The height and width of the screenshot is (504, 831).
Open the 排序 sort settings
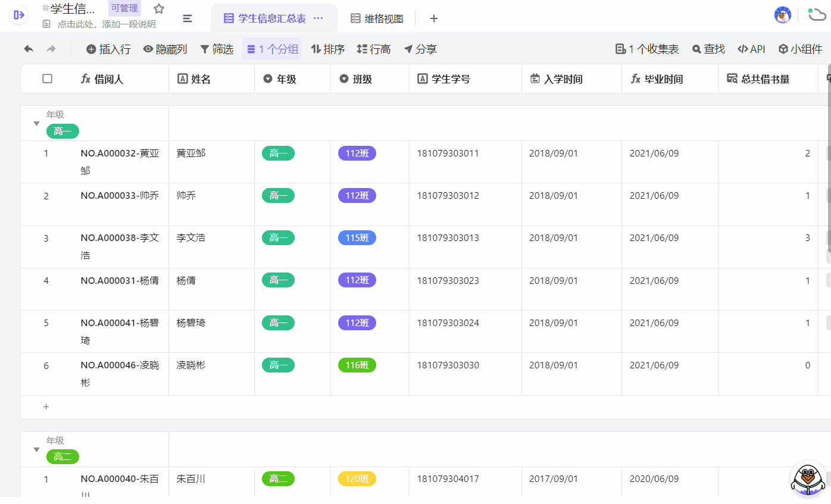[328, 49]
